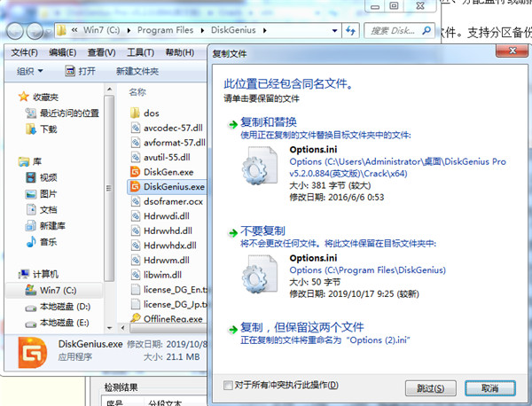
Task: Open the 图片 library
Action: click(x=42, y=193)
